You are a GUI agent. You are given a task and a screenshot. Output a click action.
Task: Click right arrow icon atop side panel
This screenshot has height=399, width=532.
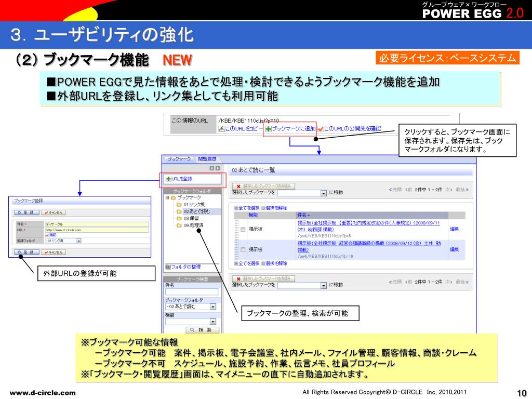coord(218,168)
